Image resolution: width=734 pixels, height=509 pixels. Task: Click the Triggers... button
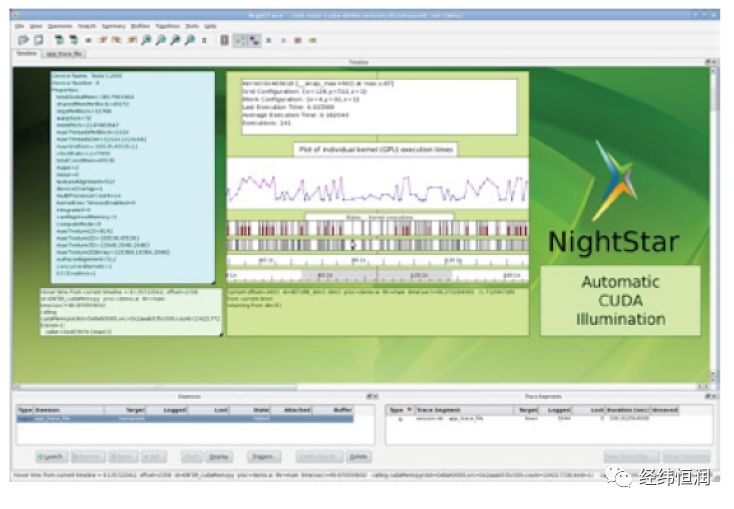coord(264,457)
